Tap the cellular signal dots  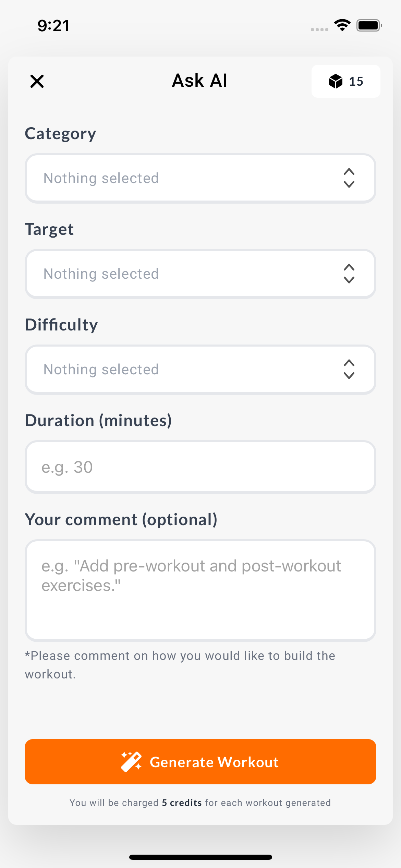[x=319, y=29]
